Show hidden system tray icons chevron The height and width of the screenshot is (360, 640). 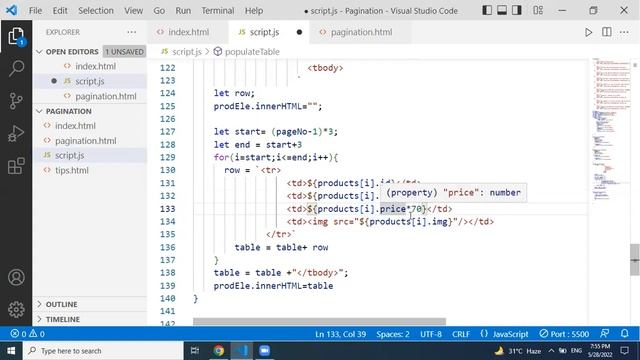pyautogui.click(x=551, y=351)
